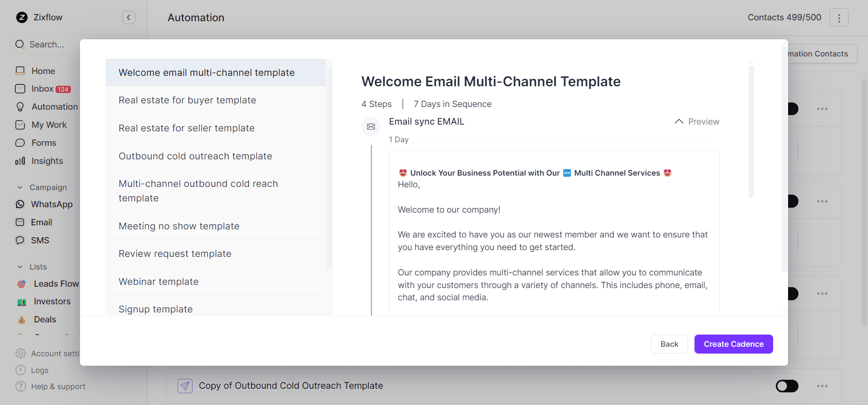Open Insights from the sidebar
The width and height of the screenshot is (868, 405).
(47, 161)
